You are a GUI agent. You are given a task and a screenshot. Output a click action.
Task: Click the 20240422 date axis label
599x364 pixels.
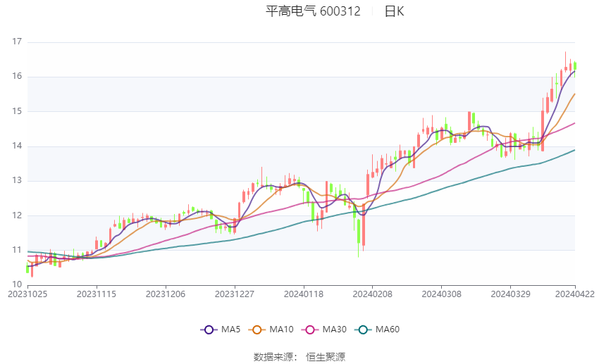(x=574, y=294)
